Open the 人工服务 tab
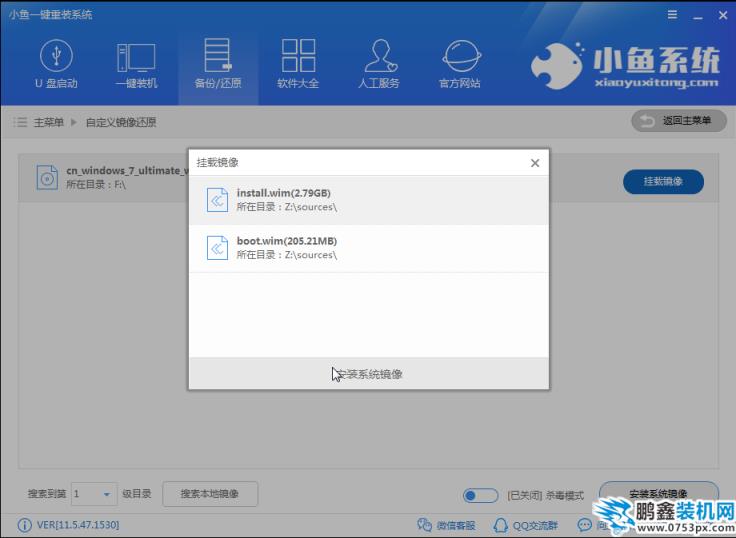736x538 pixels. [x=379, y=64]
